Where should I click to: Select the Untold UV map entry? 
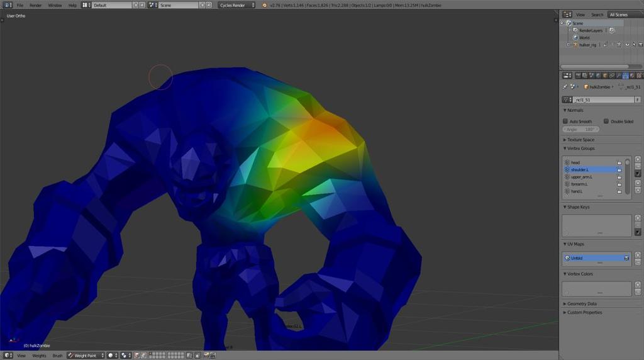tap(596, 258)
